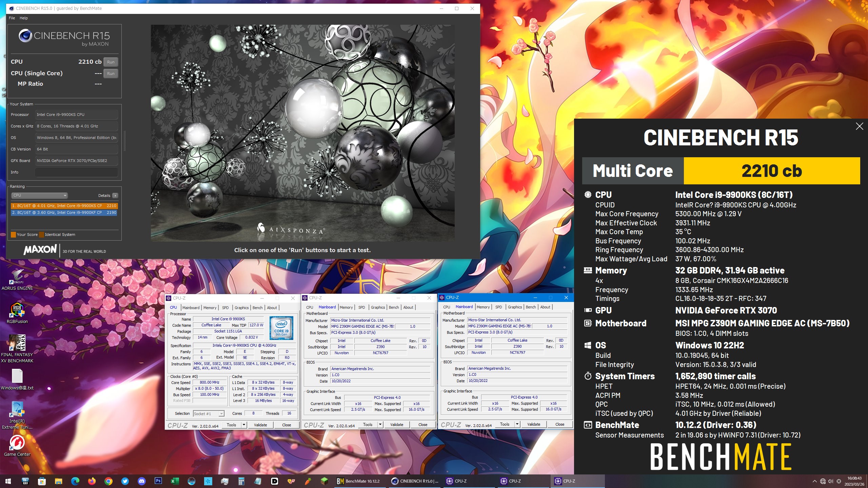The image size is (868, 488).
Task: Click the taskbar clock showing 16:08:43
Action: 854,481
